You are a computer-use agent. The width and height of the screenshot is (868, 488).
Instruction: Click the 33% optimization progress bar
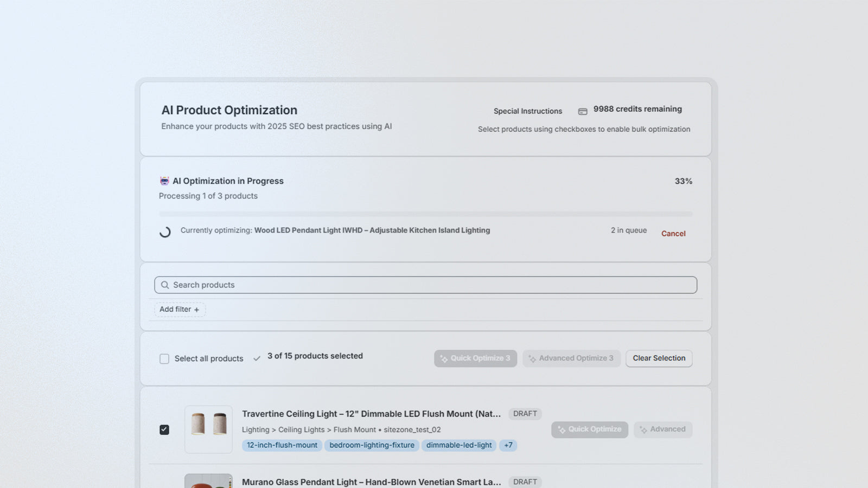click(425, 214)
